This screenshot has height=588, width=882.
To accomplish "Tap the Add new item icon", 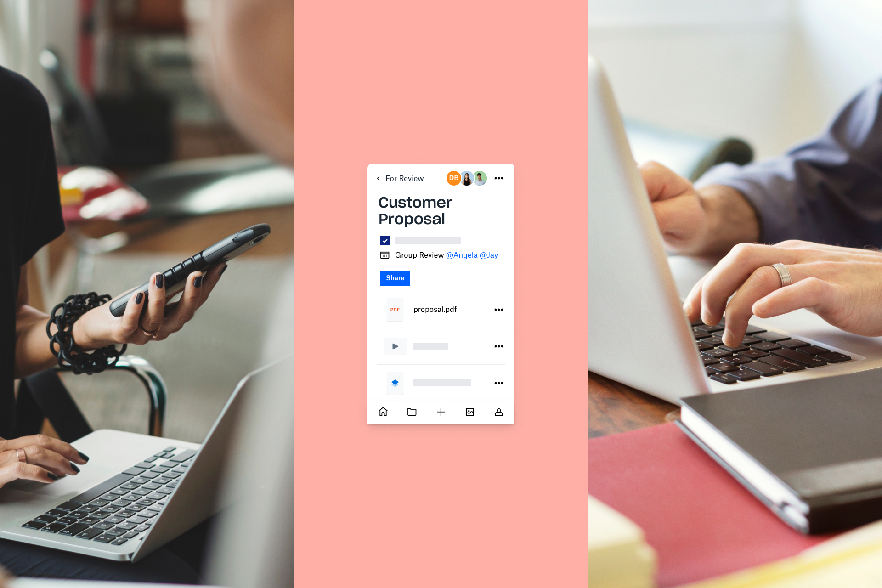I will (441, 412).
